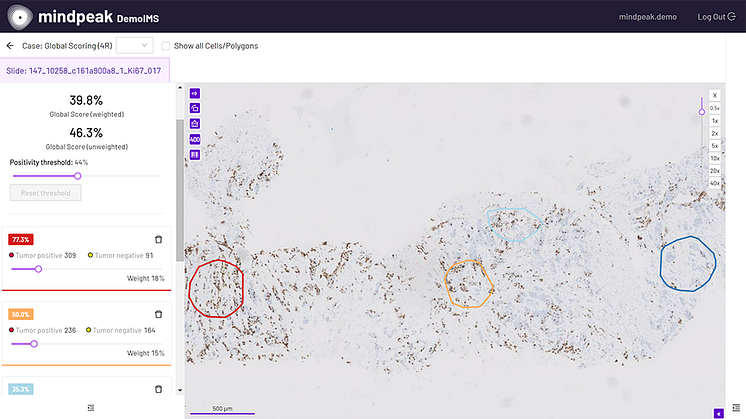Click the 'Tumor negative 164' count
The width and height of the screenshot is (746, 419).
(120, 330)
